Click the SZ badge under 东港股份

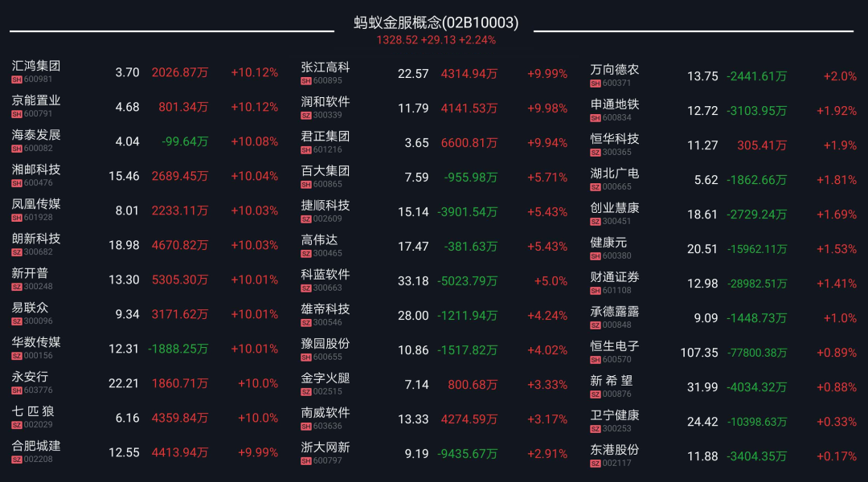tap(595, 464)
